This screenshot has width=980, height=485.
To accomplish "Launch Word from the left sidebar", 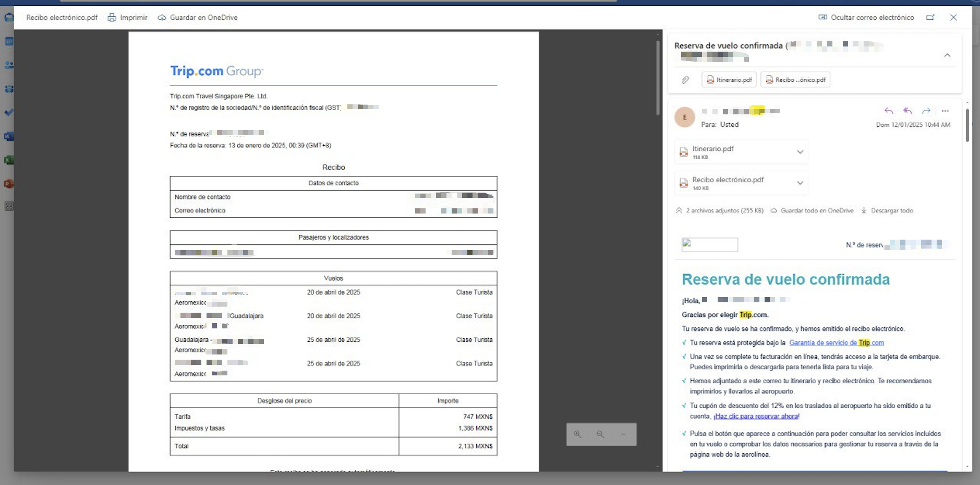I will click(x=9, y=136).
